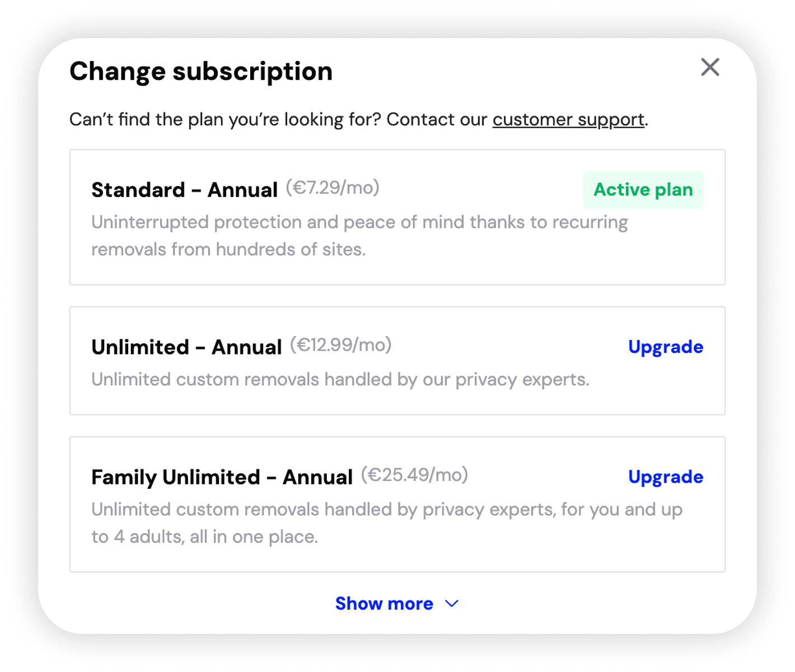This screenshot has width=795, height=672.
Task: Click the green Active plan badge
Action: point(643,190)
